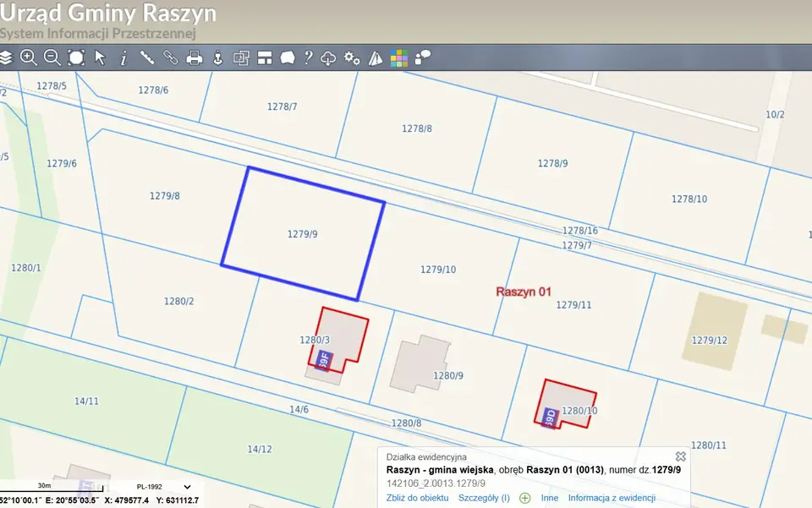Click the blue 39D address marker

pos(551,417)
